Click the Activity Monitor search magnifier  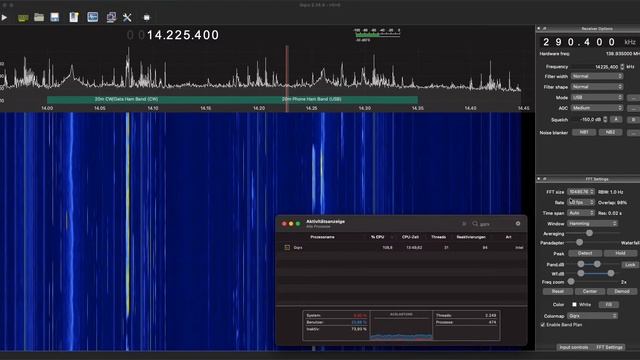click(475, 224)
